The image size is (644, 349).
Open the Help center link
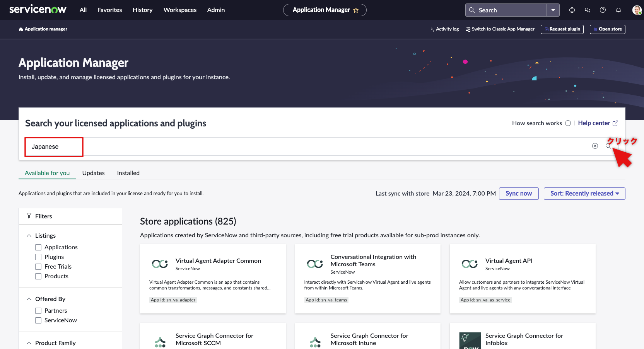[x=594, y=123]
